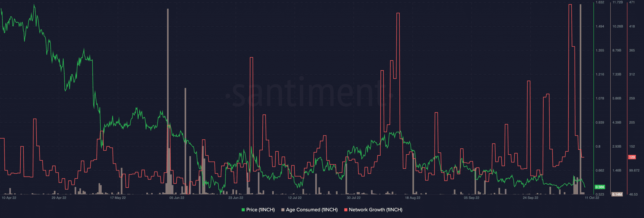The width and height of the screenshot is (644, 218).
Task: Click the Price (1INCH) legend label
Action: pos(260,210)
